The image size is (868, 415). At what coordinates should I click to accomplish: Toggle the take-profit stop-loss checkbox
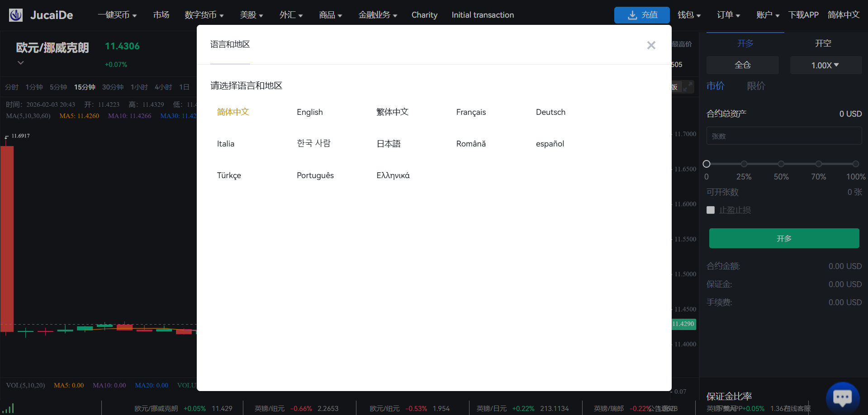click(711, 210)
